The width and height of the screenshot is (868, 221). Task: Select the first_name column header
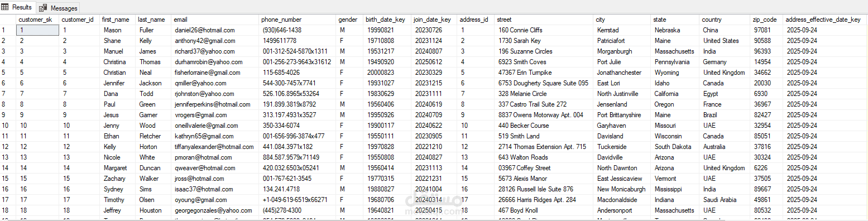tap(118, 20)
